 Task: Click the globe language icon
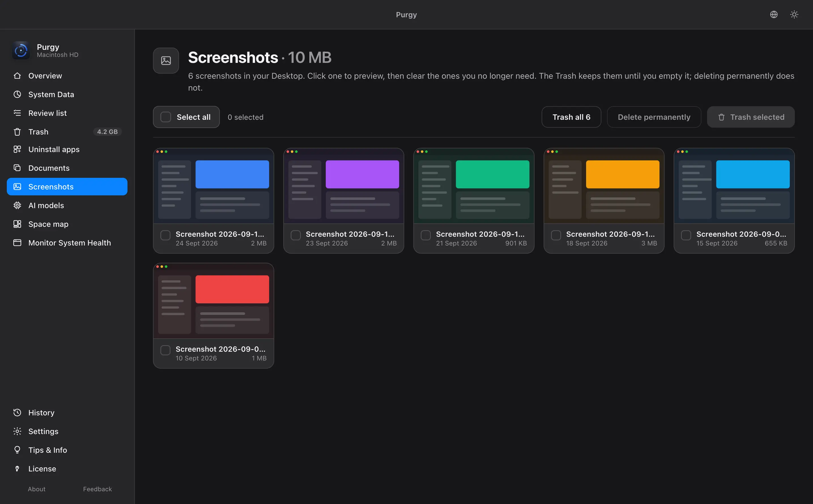(774, 14)
